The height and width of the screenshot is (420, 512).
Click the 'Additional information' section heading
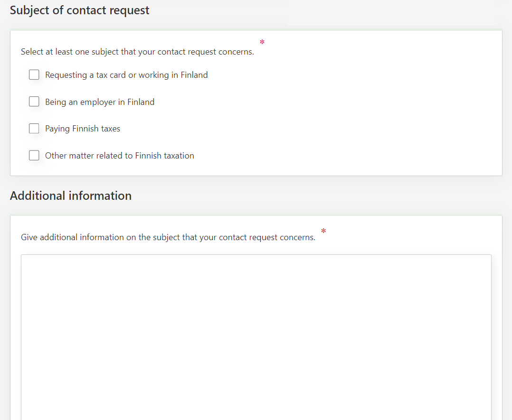point(71,196)
